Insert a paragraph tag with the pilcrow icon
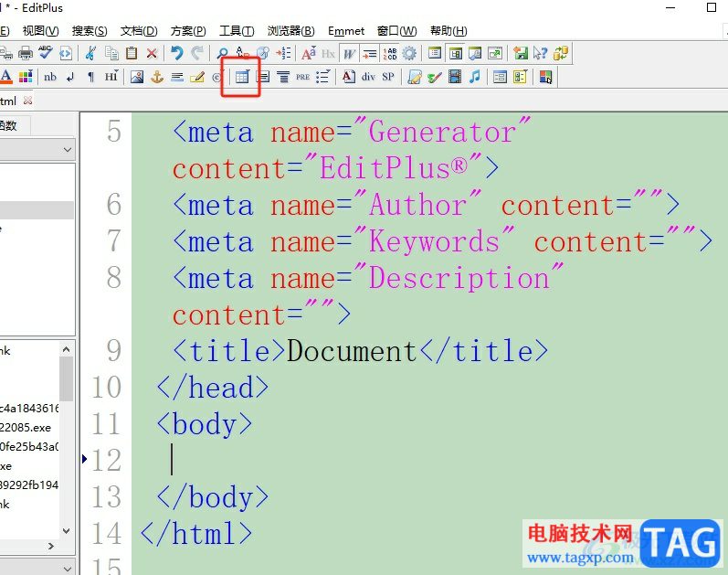The width and height of the screenshot is (728, 575). coord(91,77)
